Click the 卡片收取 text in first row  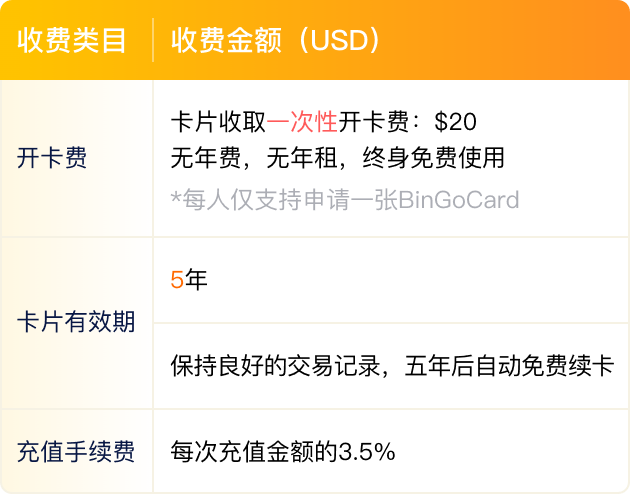click(x=218, y=122)
